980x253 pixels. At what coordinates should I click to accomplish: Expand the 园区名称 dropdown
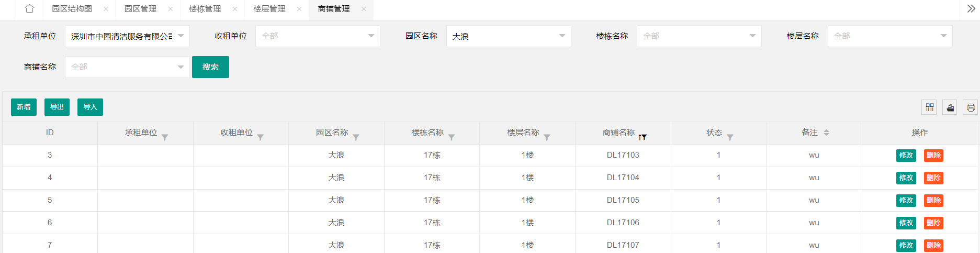coord(508,36)
